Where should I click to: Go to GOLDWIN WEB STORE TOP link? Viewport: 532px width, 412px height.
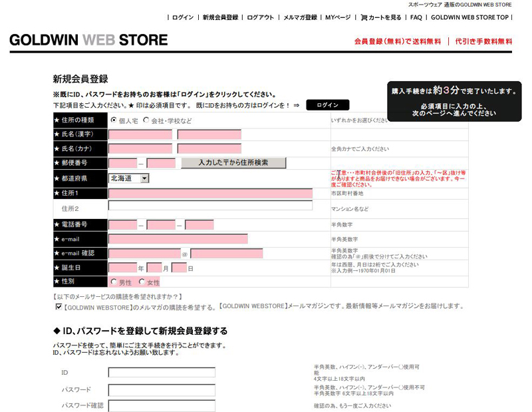pos(469,17)
